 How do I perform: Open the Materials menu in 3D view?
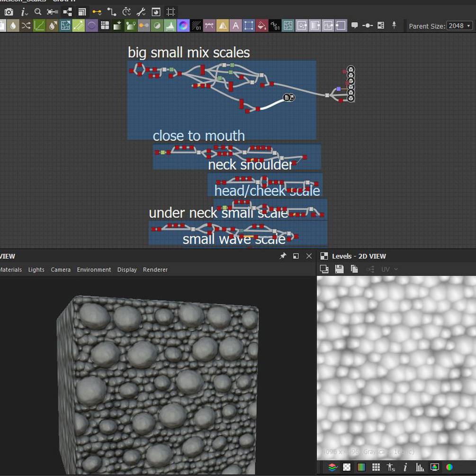coord(10,269)
